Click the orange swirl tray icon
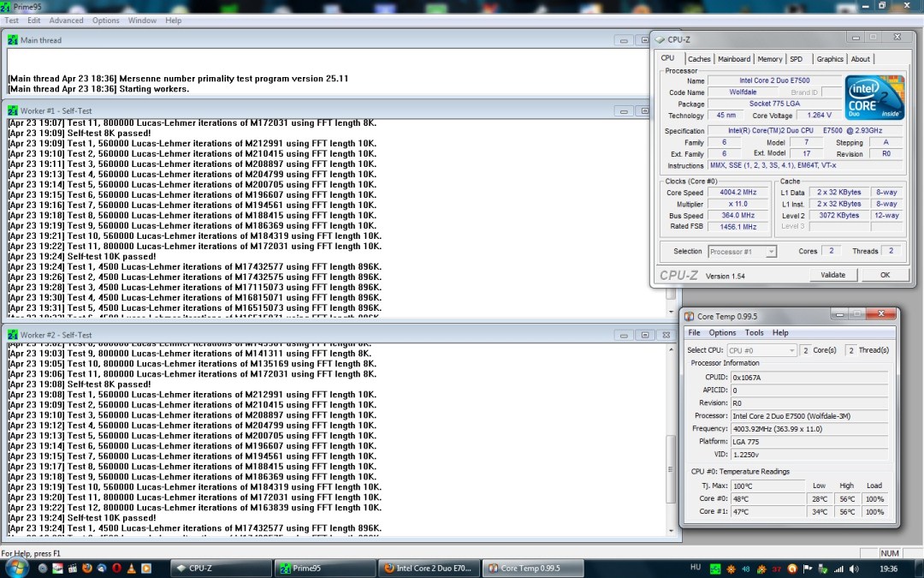The image size is (924, 578). coord(792,569)
